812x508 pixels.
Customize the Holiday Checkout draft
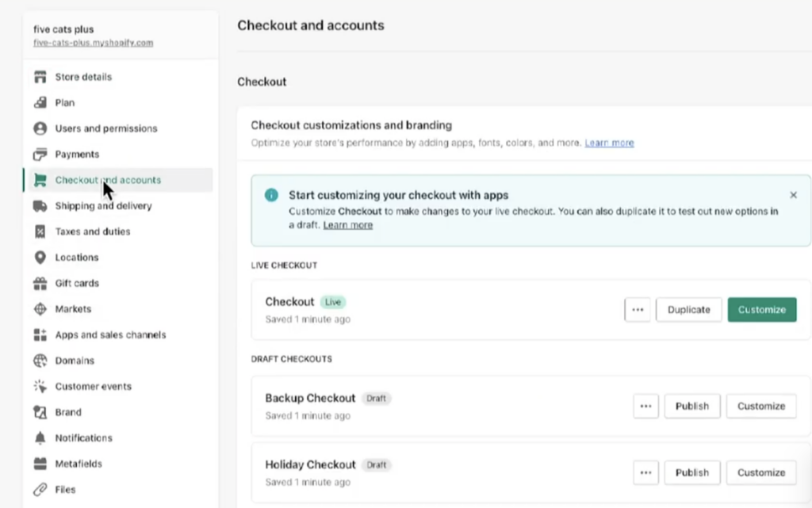[x=761, y=473]
